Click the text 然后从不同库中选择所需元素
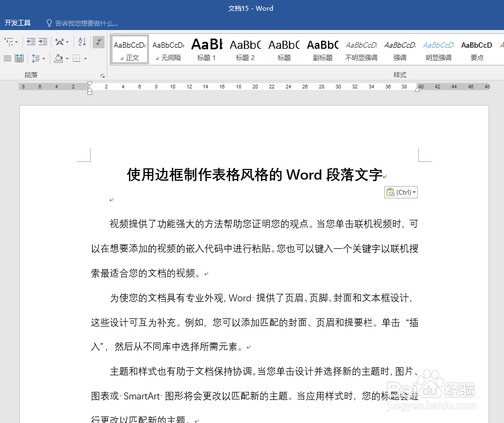The width and height of the screenshot is (504, 423). (x=180, y=347)
